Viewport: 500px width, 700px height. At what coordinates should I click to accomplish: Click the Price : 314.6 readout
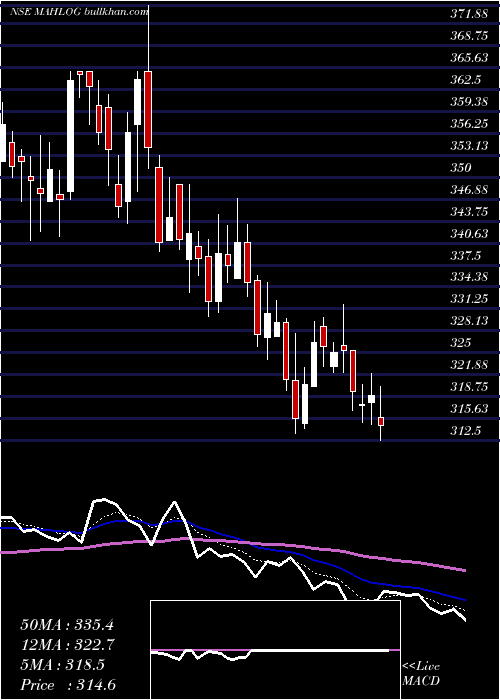click(x=68, y=685)
